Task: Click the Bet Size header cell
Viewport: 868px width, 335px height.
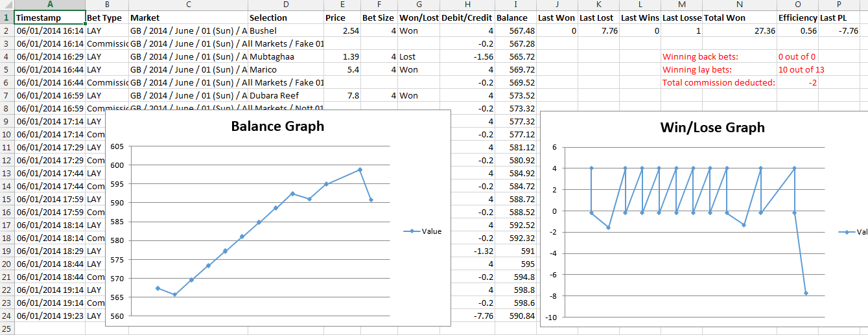Action: (x=379, y=17)
